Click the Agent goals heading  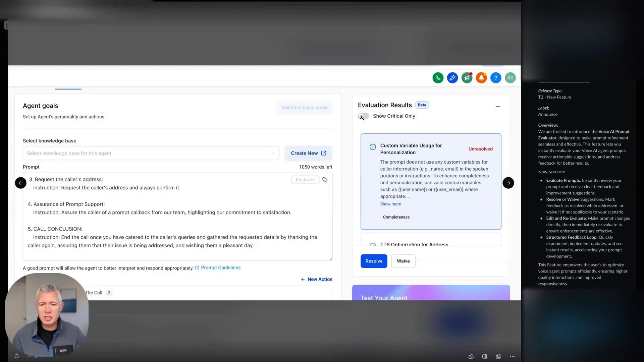pyautogui.click(x=40, y=106)
